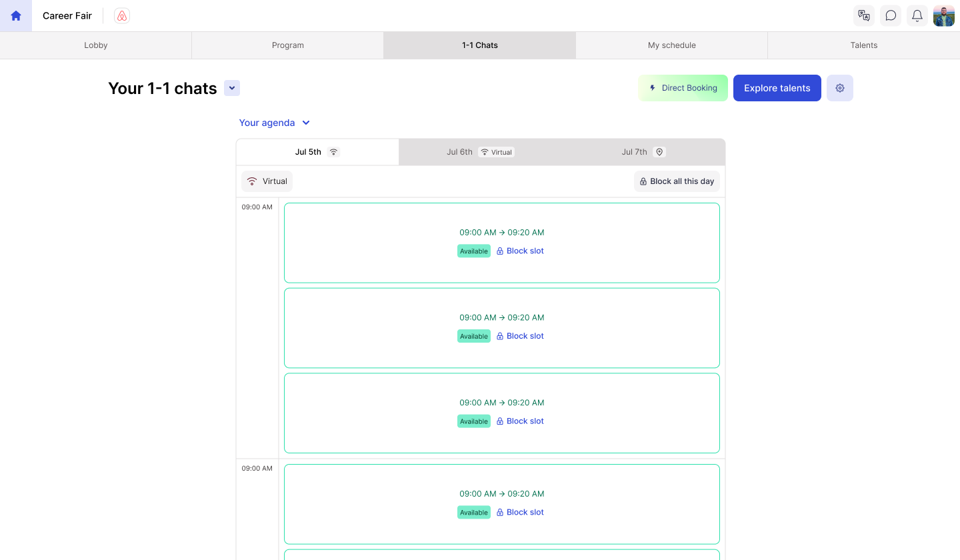This screenshot has height=560, width=960.
Task: Select the Jul 7th date tab
Action: click(x=643, y=152)
